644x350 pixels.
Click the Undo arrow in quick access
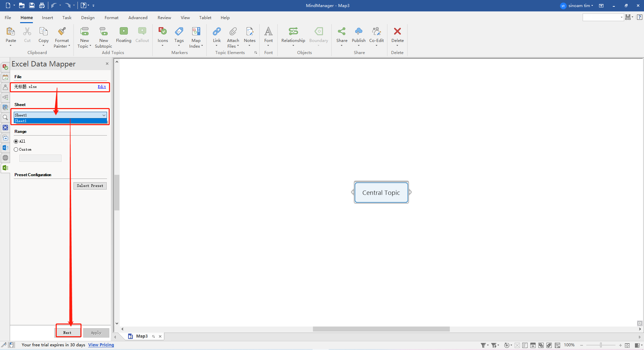[x=54, y=5]
